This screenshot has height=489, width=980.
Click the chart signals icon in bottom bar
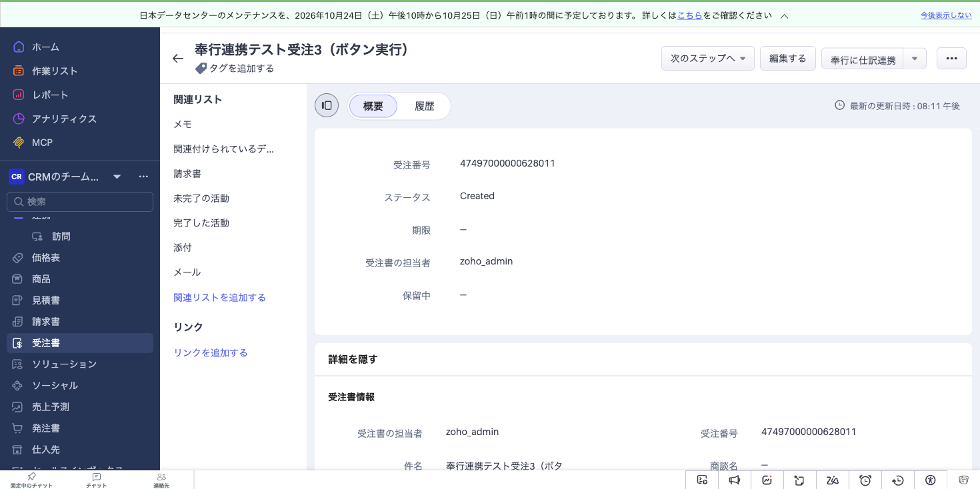click(767, 480)
